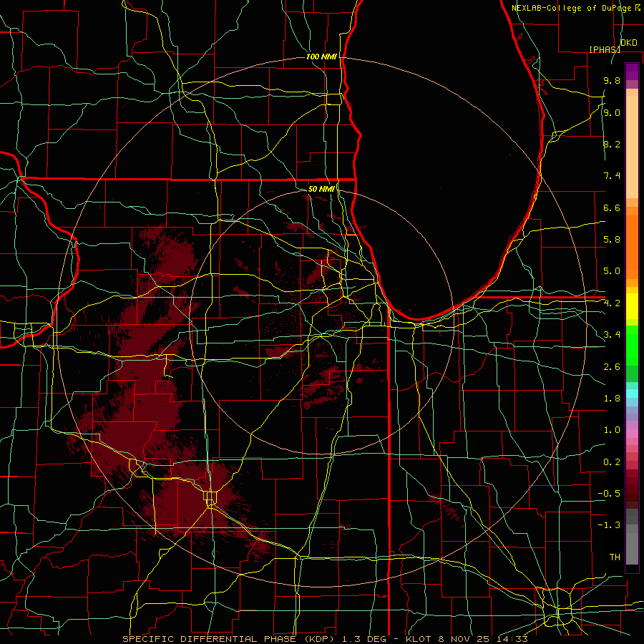This screenshot has height=644, width=644.
Task: Click the cyan segment of the color bar
Action: (632, 394)
